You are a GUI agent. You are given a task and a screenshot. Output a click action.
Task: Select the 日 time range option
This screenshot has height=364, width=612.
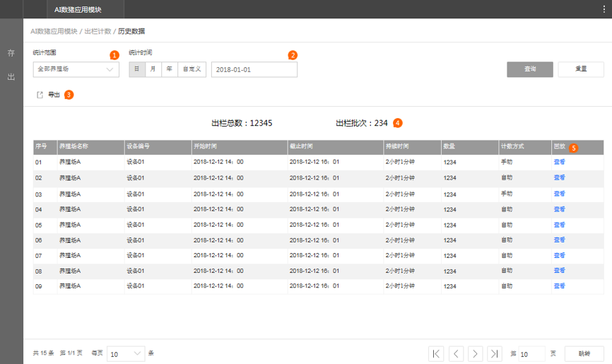click(x=137, y=69)
